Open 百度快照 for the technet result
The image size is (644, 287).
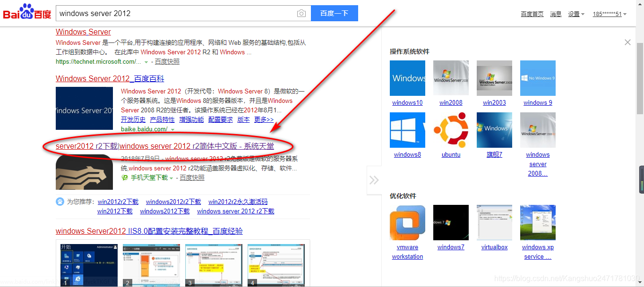[167, 62]
